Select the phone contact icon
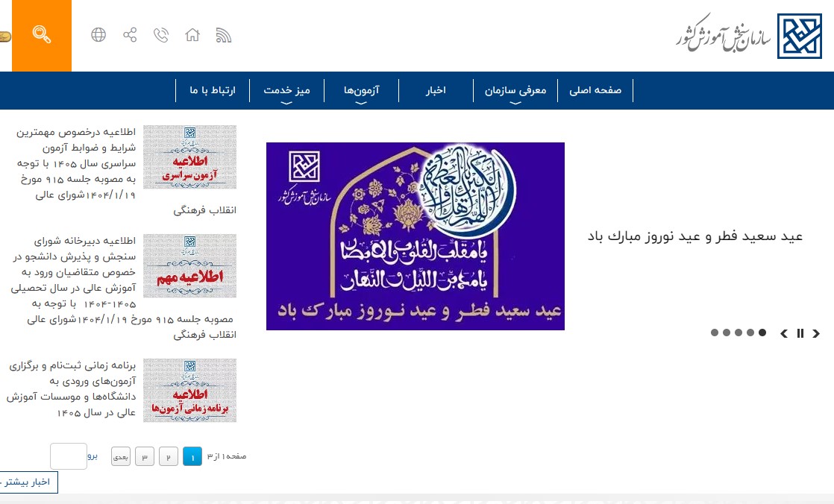Viewport: 834px width, 504px height. click(x=160, y=34)
